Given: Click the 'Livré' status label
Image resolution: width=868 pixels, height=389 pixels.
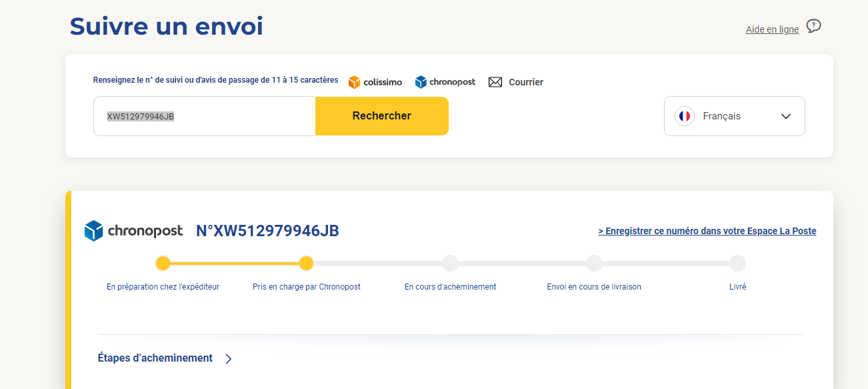Looking at the screenshot, I should 738,287.
